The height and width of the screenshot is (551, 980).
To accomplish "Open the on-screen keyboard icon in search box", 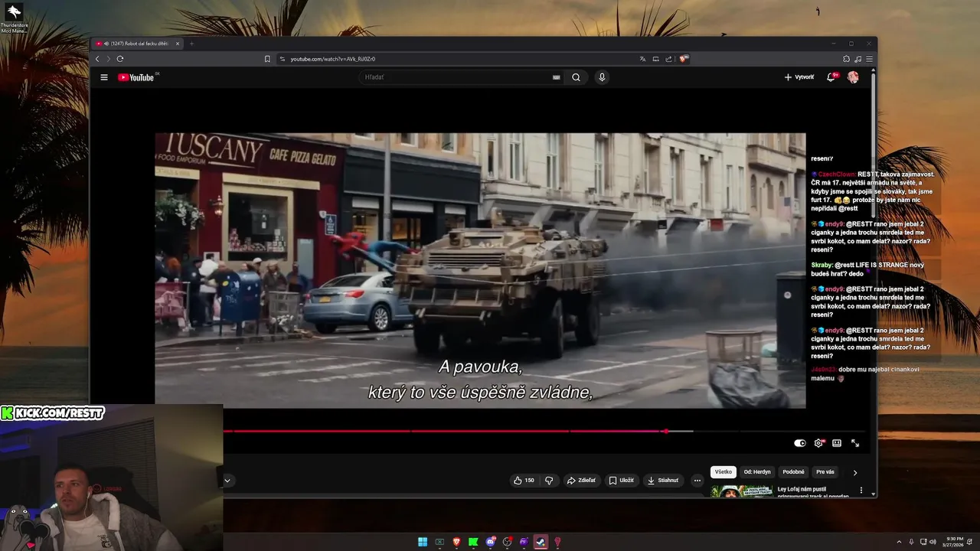I will point(556,77).
